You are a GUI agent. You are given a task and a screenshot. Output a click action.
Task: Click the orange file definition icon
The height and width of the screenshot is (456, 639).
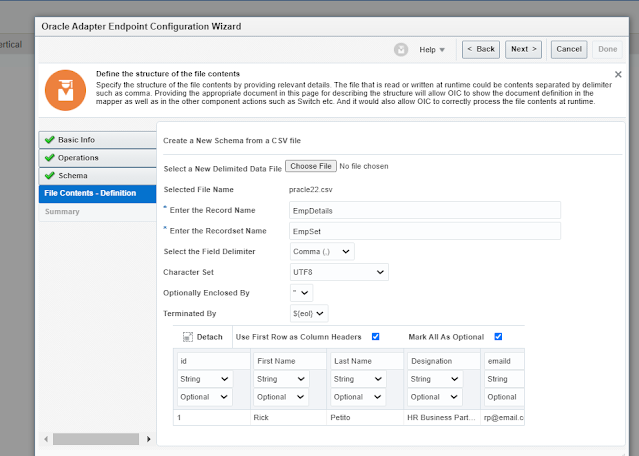click(66, 90)
